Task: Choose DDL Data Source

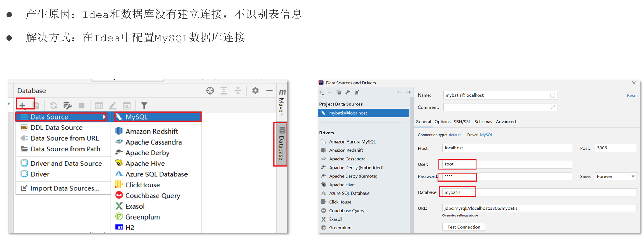Action: tap(63, 128)
